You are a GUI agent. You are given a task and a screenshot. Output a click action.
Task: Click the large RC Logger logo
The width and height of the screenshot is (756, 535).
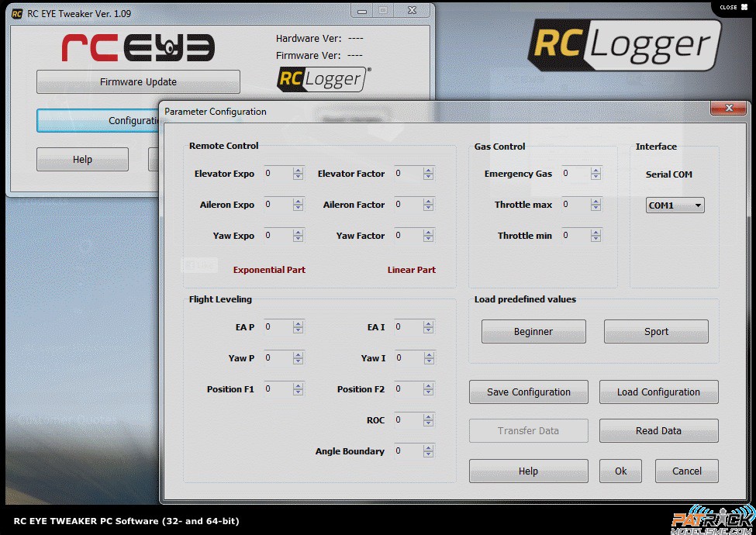[x=624, y=45]
